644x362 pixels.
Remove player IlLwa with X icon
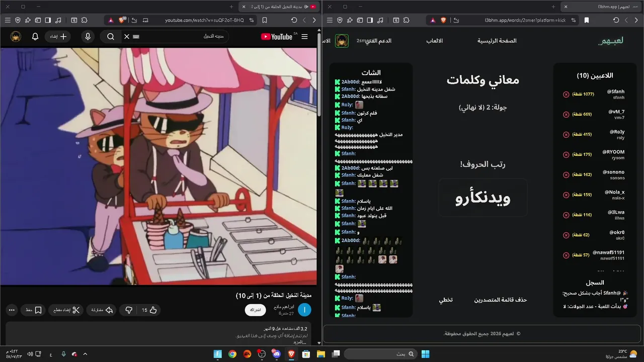pos(566,215)
